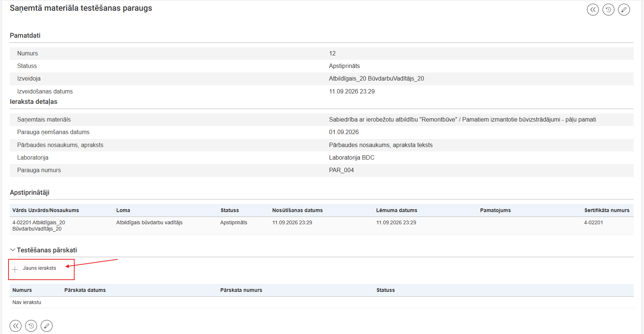Click the Pamatdati section heading

[x=25, y=35]
